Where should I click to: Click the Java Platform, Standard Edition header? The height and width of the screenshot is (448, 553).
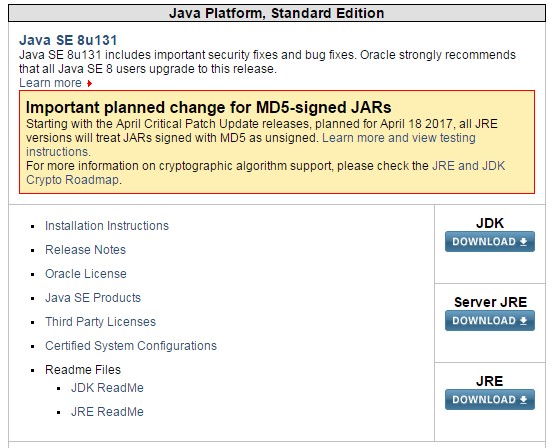coord(276,13)
